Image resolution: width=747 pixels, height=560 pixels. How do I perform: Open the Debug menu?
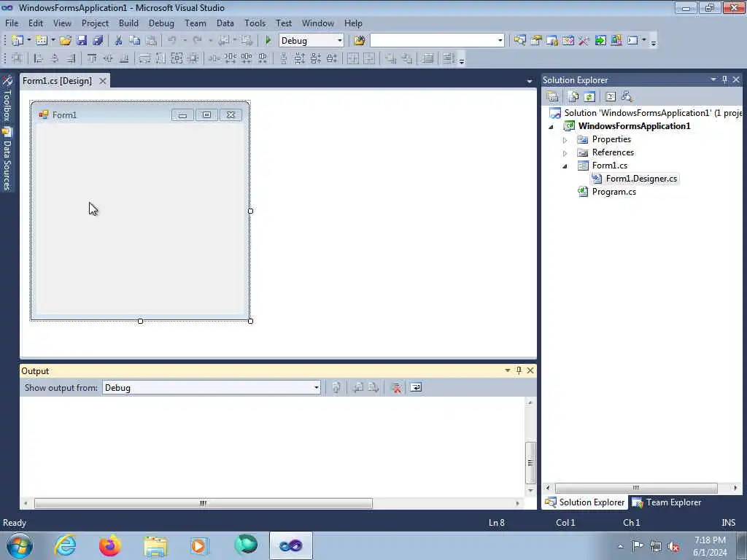[161, 23]
